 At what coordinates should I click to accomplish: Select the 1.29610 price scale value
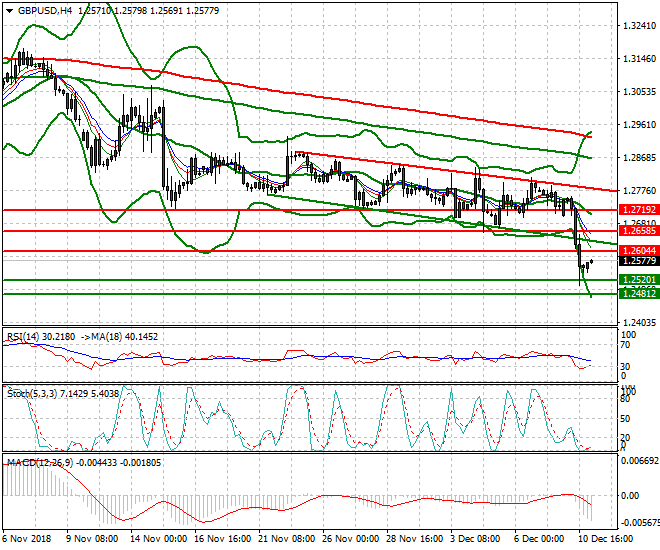pyautogui.click(x=639, y=125)
